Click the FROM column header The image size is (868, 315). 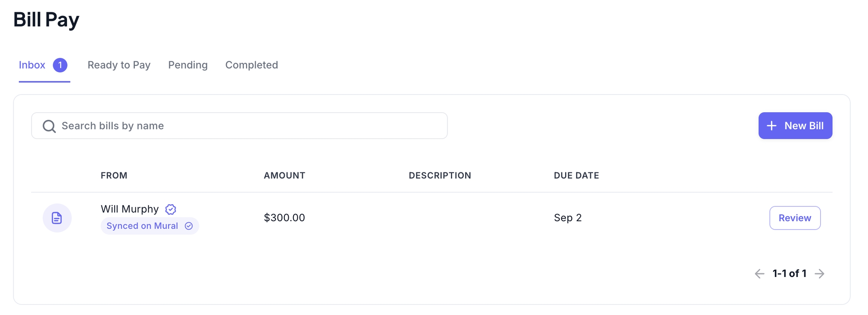coord(114,176)
